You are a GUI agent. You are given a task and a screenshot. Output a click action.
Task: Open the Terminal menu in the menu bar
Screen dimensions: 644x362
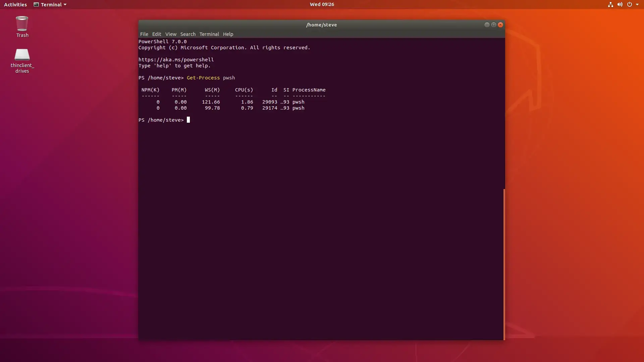click(x=209, y=34)
